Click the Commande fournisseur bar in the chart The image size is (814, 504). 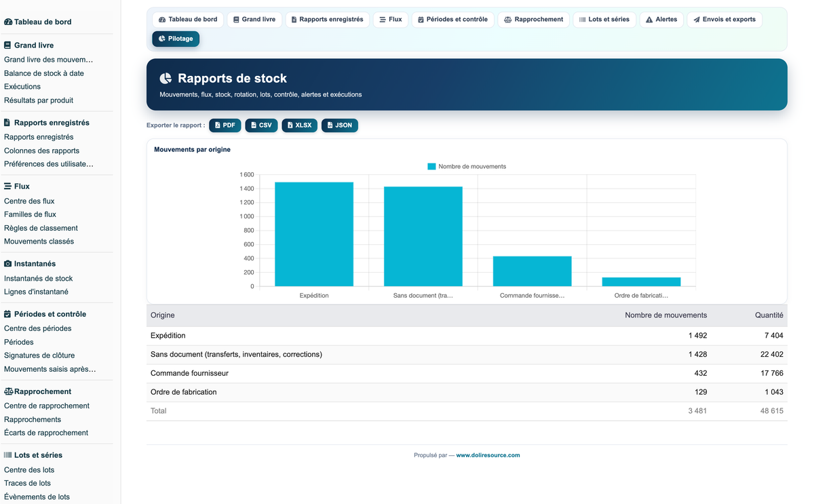[532, 271]
